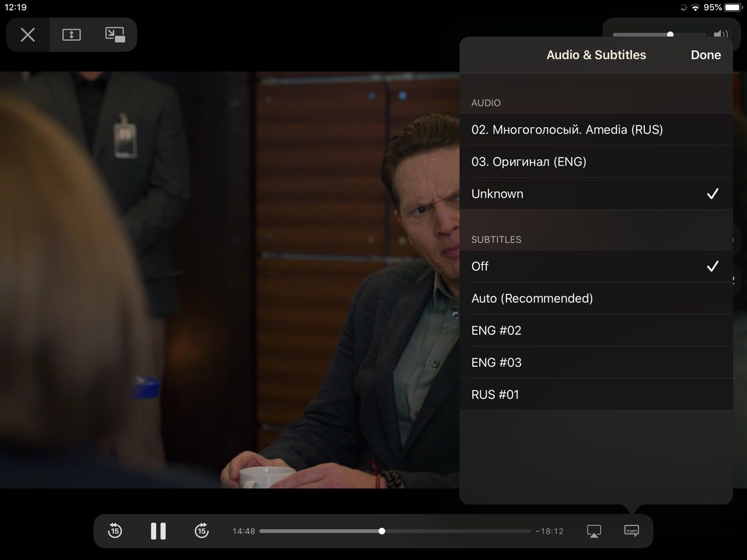Enter picture-in-picture mode
The width and height of the screenshot is (747, 560).
pyautogui.click(x=115, y=35)
